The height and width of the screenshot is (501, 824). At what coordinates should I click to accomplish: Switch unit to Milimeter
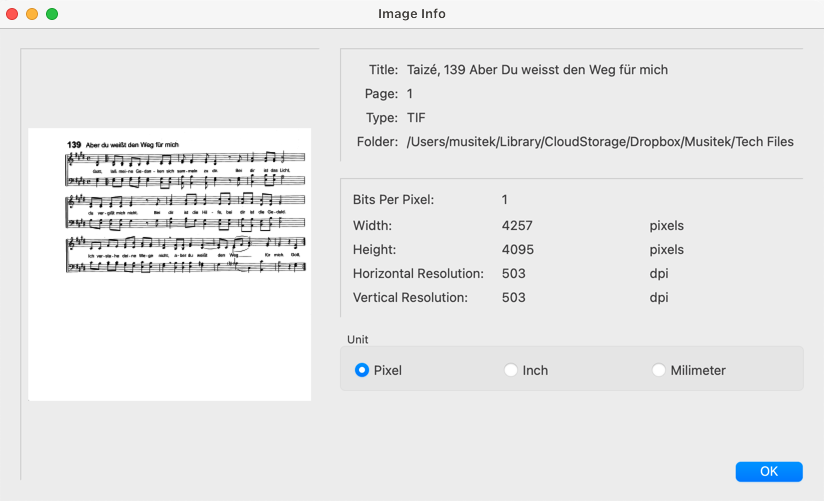tap(658, 370)
